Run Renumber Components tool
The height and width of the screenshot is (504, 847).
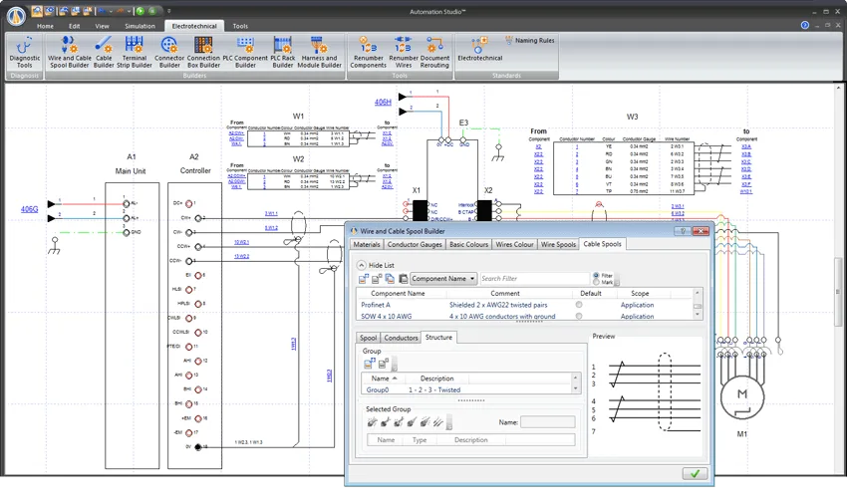[368, 53]
